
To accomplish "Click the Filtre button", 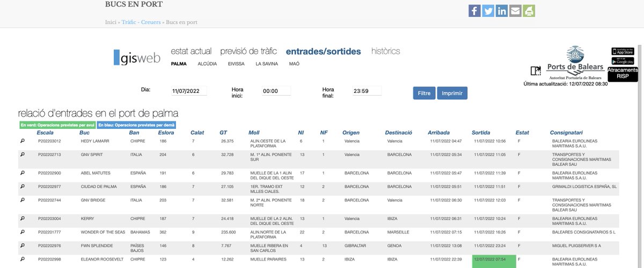I will tap(424, 93).
